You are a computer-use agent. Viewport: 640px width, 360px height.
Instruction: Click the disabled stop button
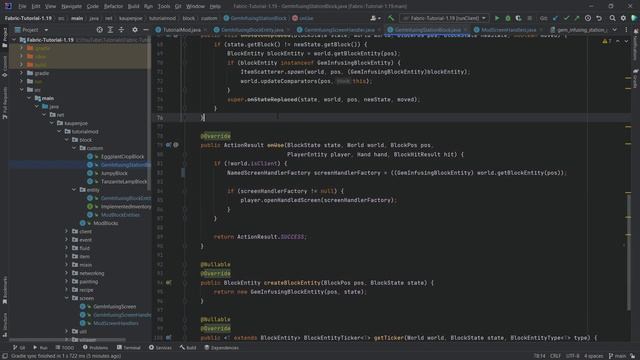[529, 18]
